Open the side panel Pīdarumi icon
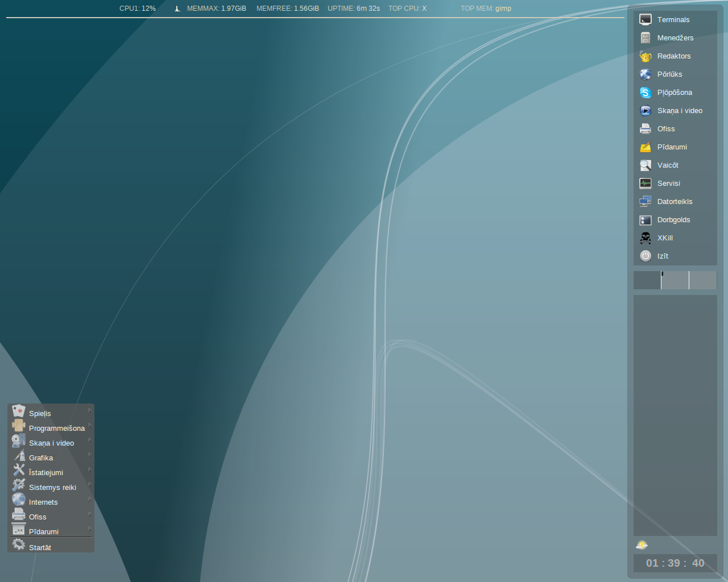728x582 pixels. click(646, 147)
